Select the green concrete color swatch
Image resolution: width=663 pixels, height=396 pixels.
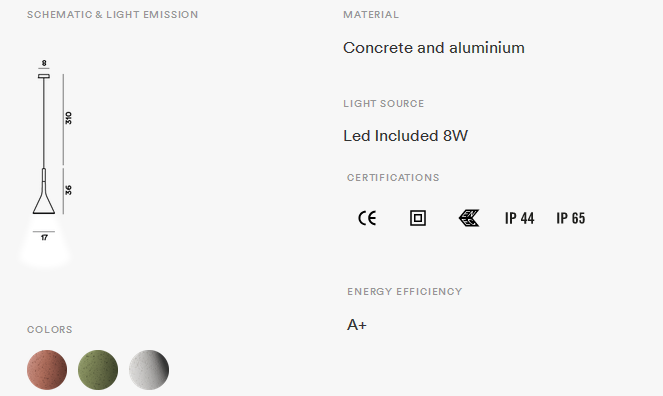click(x=98, y=370)
